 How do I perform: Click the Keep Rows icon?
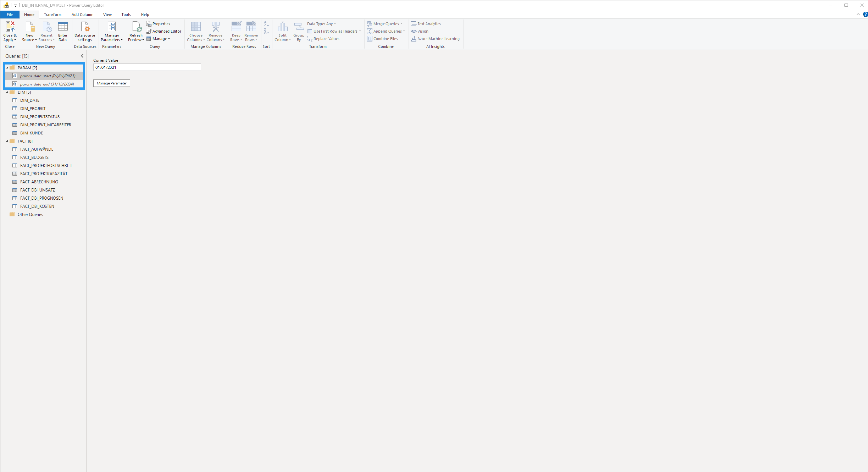point(236,27)
